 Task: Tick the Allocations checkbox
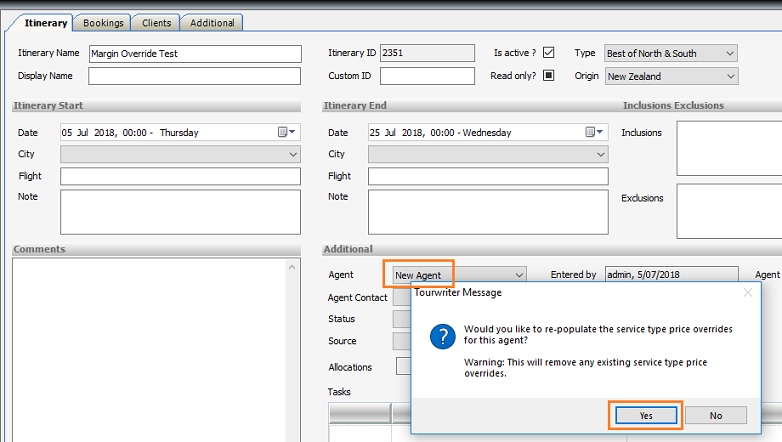pos(403,367)
